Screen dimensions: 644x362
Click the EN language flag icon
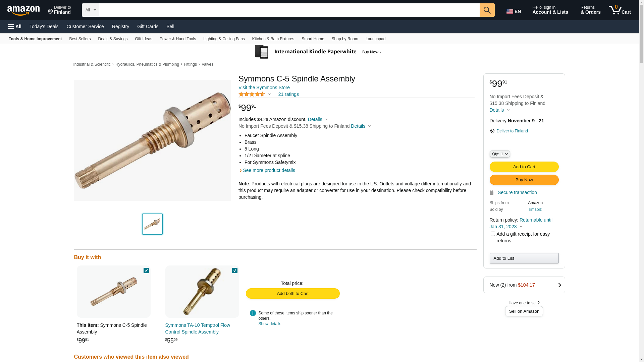click(510, 11)
